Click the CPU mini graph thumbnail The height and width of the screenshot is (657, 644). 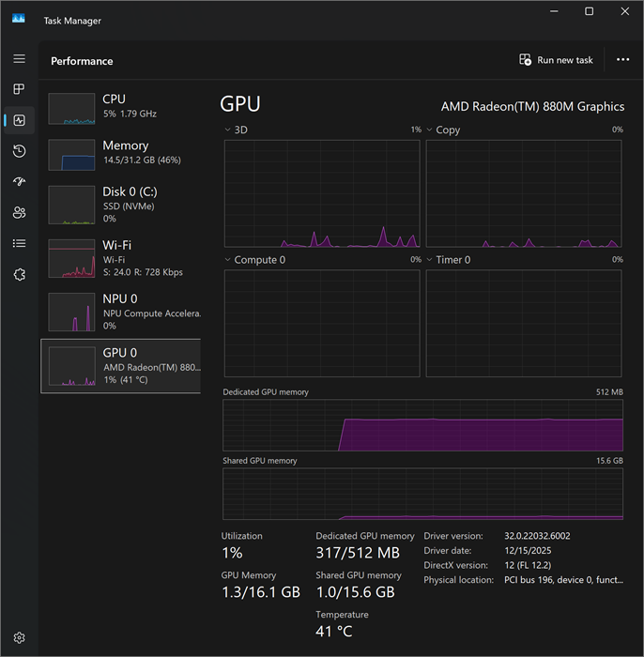tap(71, 109)
